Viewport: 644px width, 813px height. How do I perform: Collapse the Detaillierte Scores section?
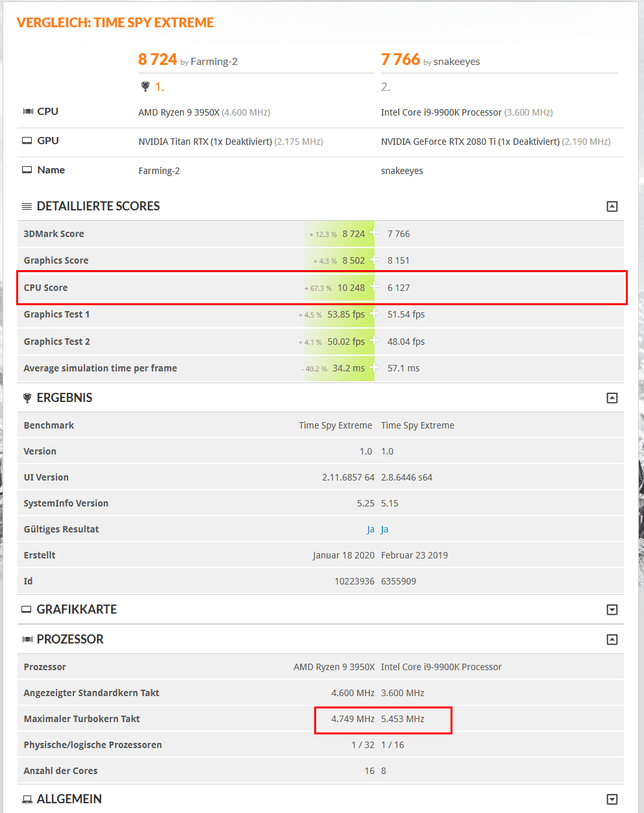[612, 206]
